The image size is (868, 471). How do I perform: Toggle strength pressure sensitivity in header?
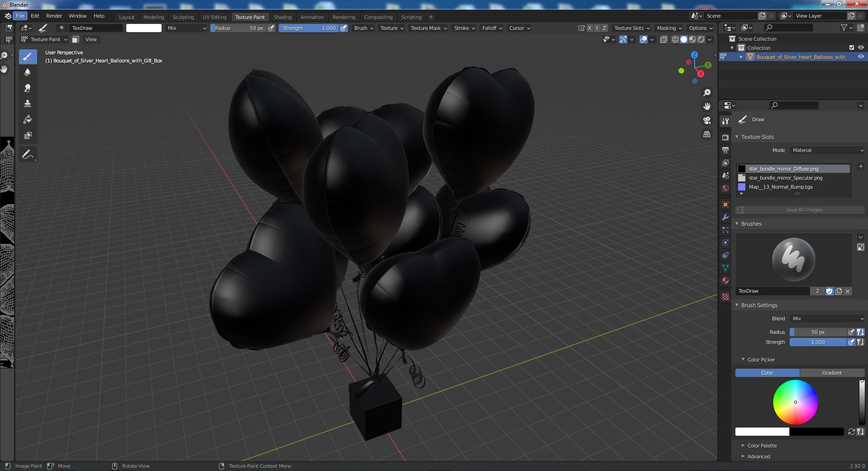(x=344, y=28)
